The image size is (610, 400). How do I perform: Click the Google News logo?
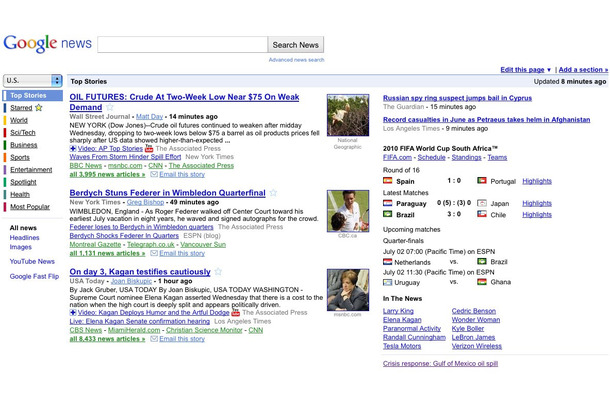tap(47, 44)
